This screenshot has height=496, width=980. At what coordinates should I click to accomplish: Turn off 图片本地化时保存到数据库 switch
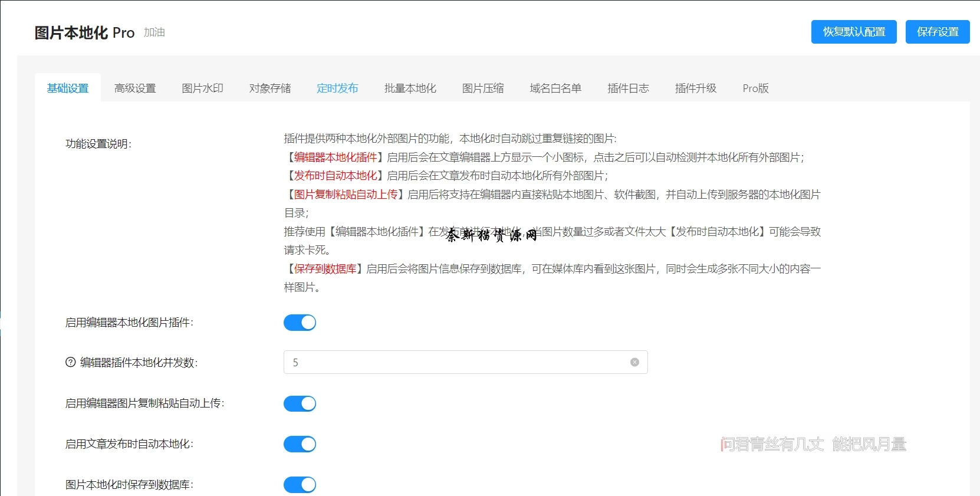[x=300, y=484]
